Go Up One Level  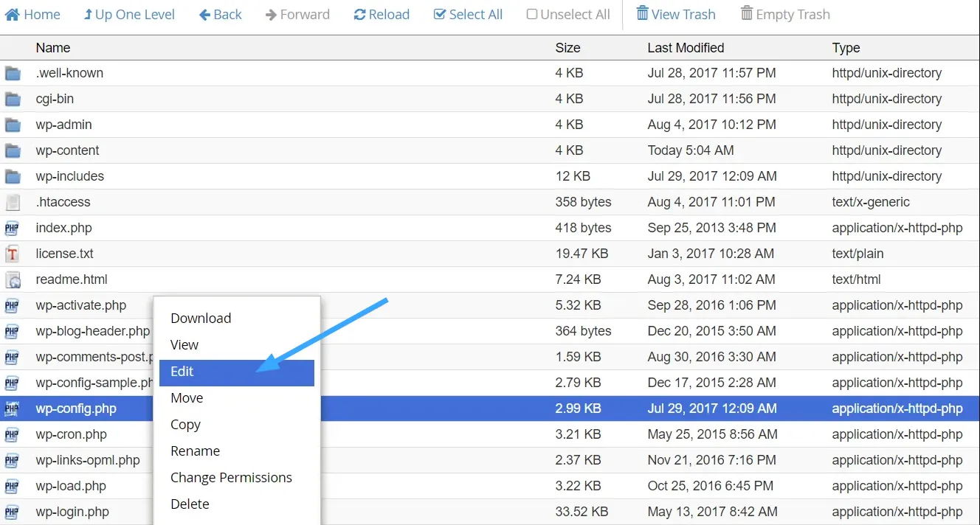129,14
